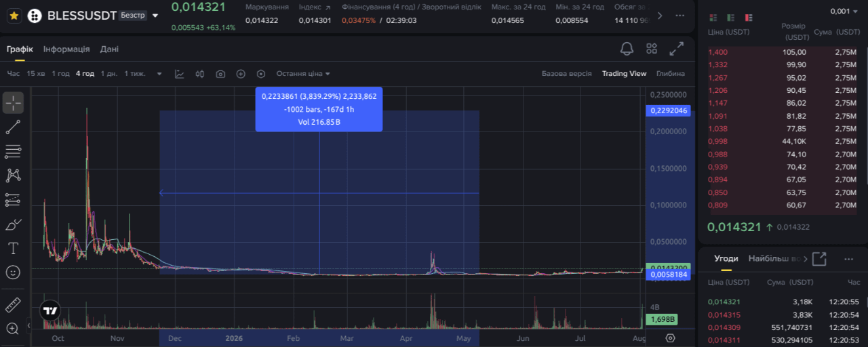Click order book ask price 0,809

(x=718, y=205)
